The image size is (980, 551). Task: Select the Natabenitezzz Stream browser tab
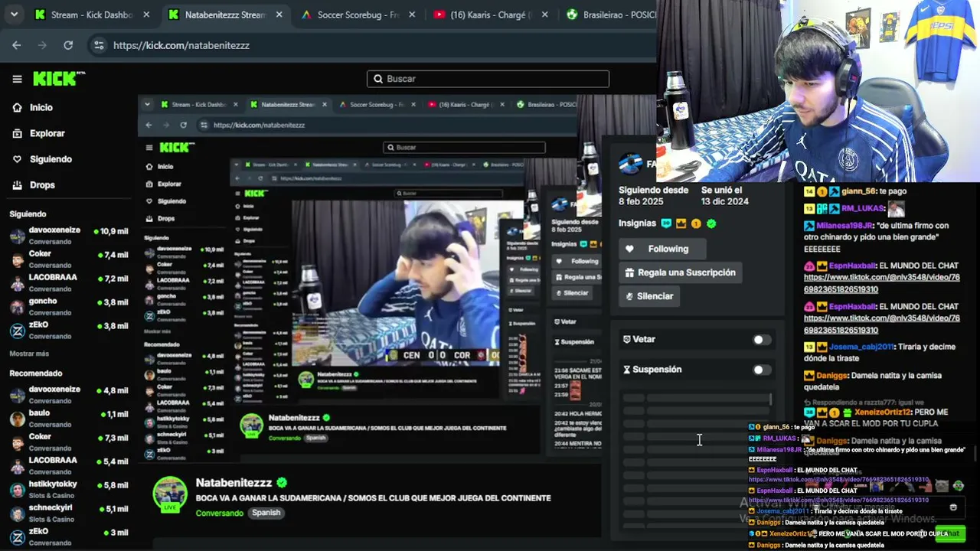click(226, 15)
